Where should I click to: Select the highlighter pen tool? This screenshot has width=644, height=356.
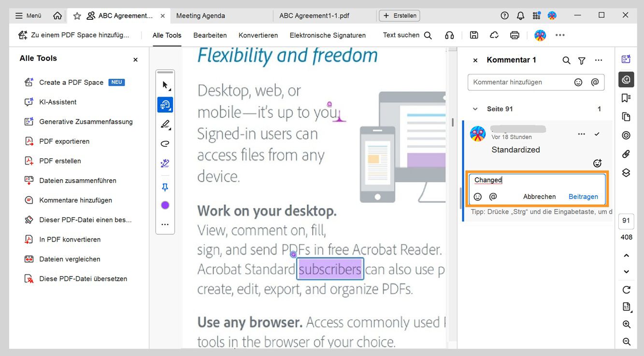coord(165,125)
